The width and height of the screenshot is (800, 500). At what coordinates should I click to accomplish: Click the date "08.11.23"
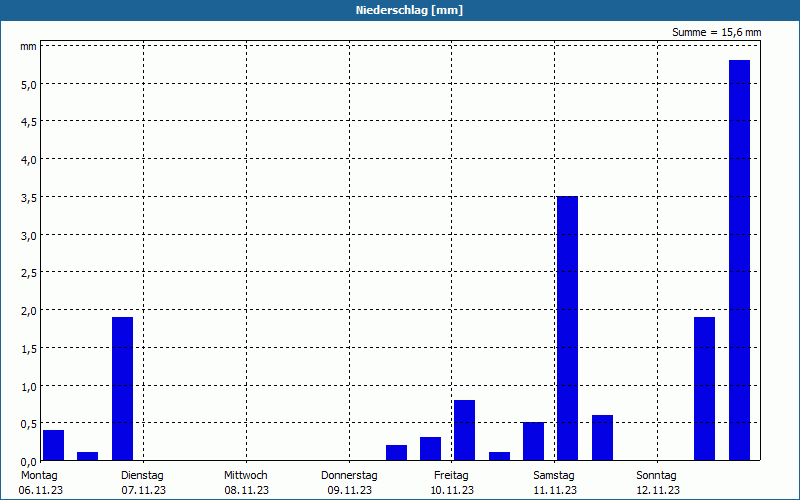click(247, 490)
